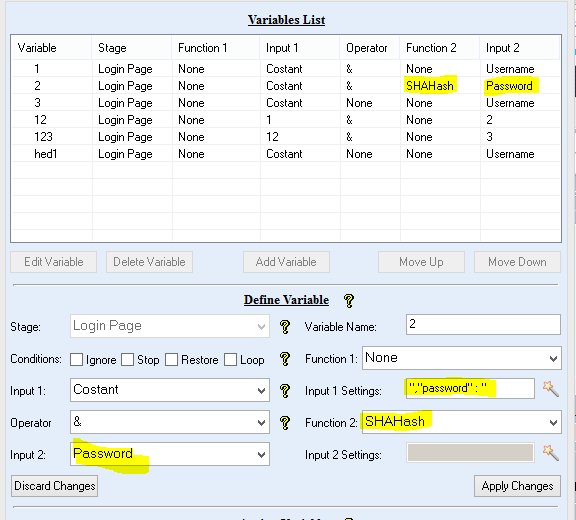The width and height of the screenshot is (576, 520).
Task: Select variable row named 2
Action: [286, 86]
